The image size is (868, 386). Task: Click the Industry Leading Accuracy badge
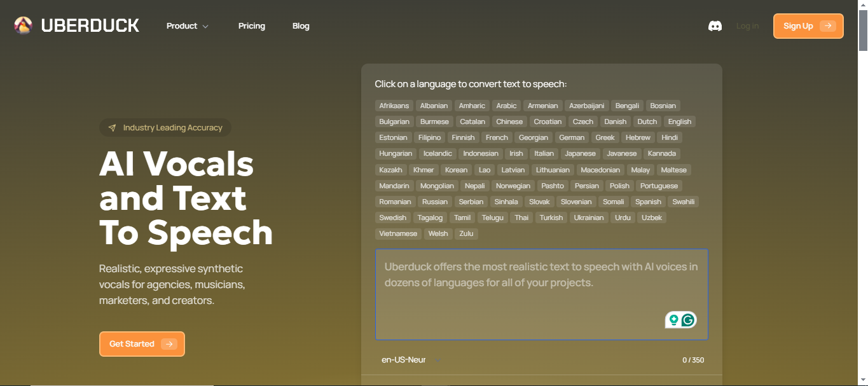(165, 128)
